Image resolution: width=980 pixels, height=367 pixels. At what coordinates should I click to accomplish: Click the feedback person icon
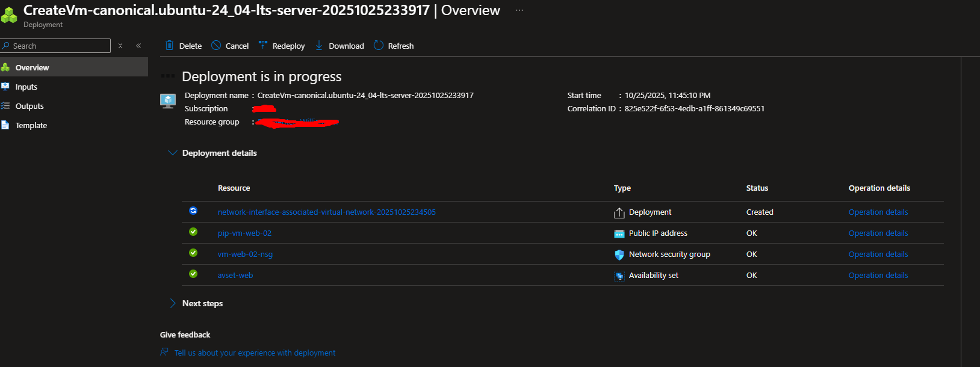coord(164,353)
